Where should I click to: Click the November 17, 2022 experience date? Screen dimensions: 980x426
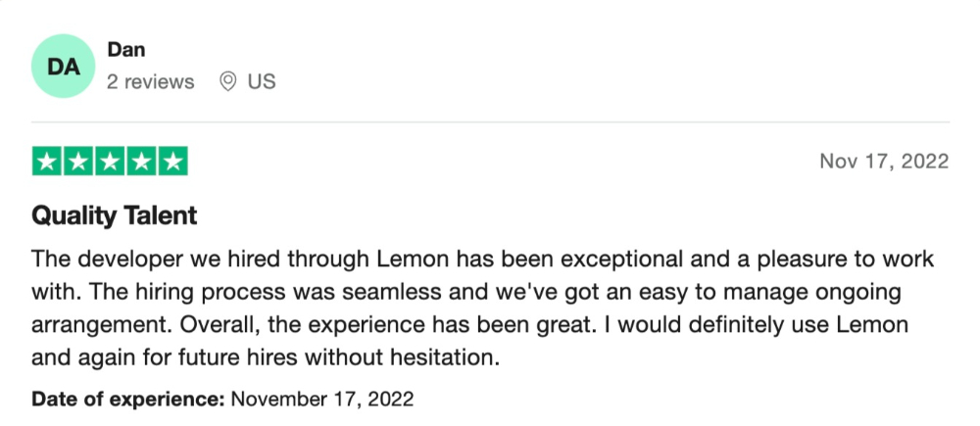click(322, 399)
